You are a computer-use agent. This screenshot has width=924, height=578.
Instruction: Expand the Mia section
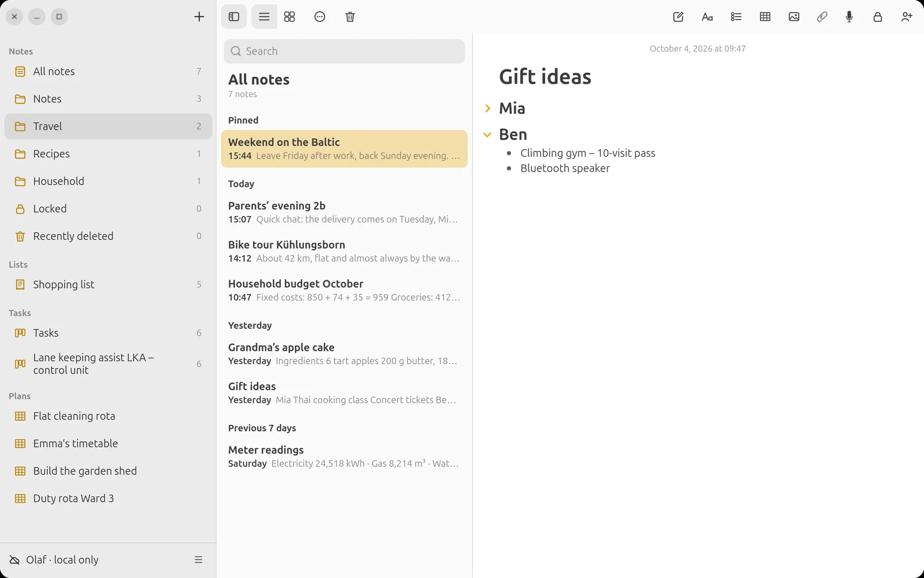tap(487, 108)
